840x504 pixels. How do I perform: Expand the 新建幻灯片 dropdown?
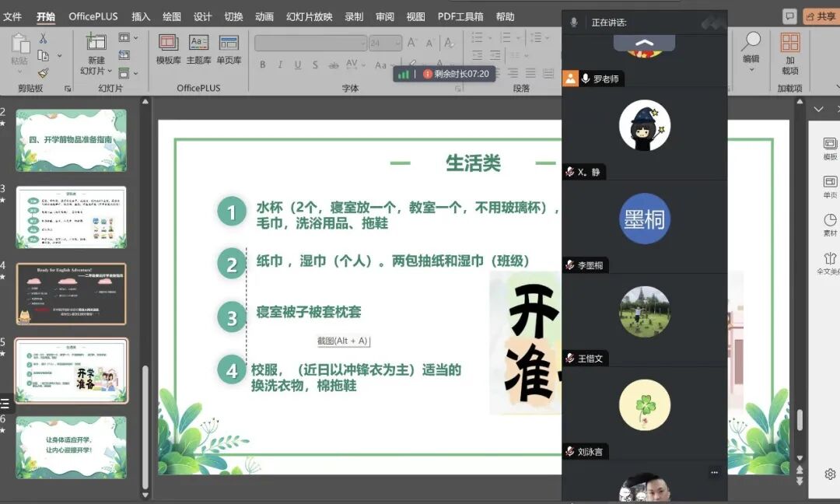tap(110, 71)
